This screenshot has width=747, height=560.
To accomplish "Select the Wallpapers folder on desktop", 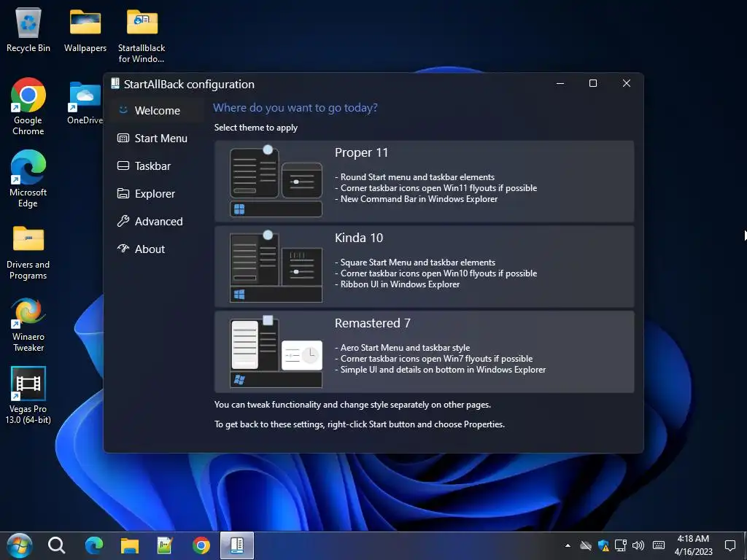I will (x=85, y=30).
